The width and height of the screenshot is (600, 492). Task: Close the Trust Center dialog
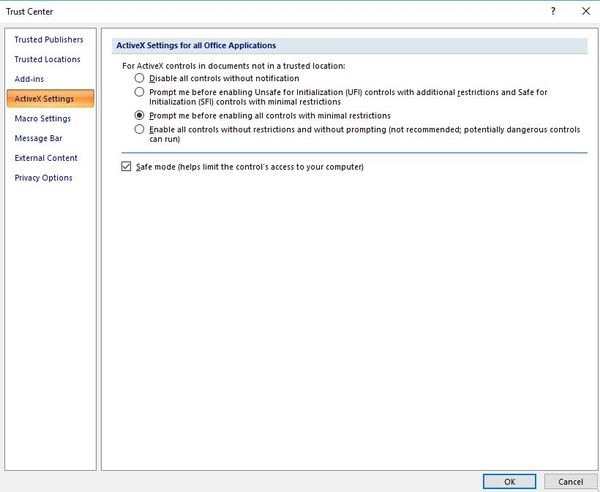[586, 11]
